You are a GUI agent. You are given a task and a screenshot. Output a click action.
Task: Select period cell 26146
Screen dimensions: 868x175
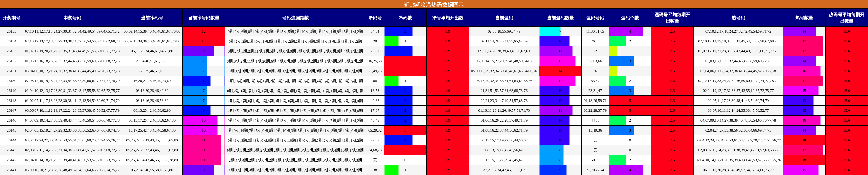pyautogui.click(x=11, y=120)
